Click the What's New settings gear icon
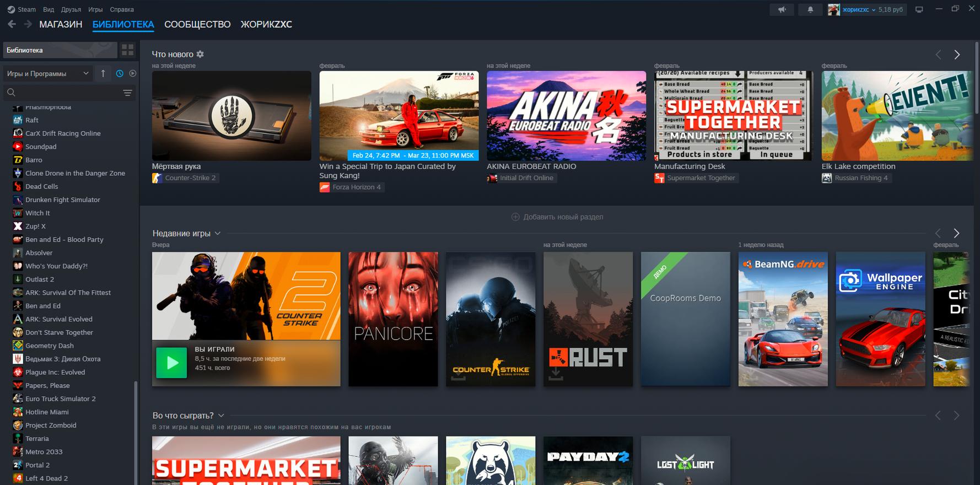 (200, 54)
